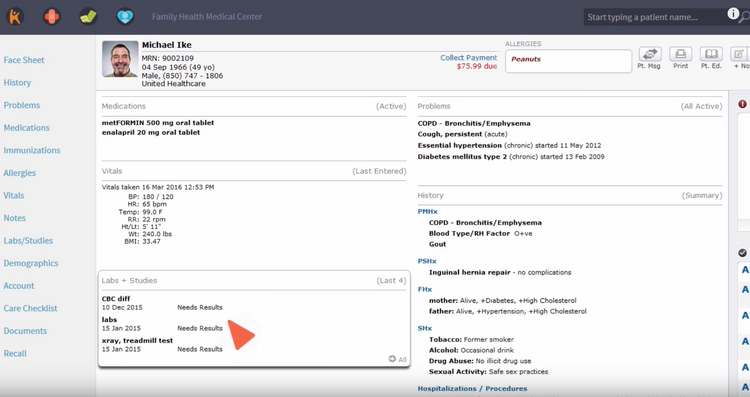Click the info icon beside the search box

click(733, 14)
